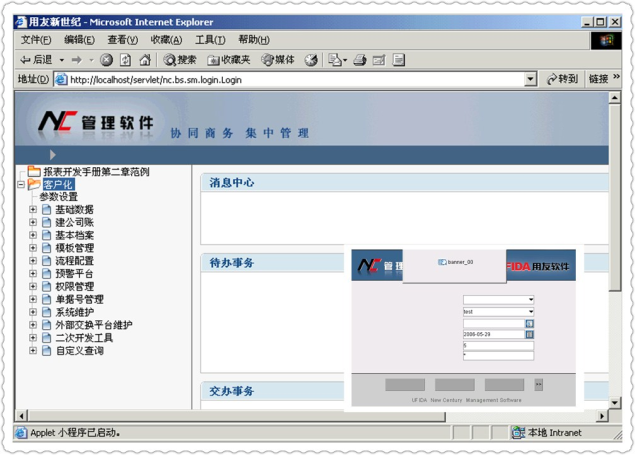
Task: Click the Refresh page toolbar icon
Action: [x=126, y=60]
